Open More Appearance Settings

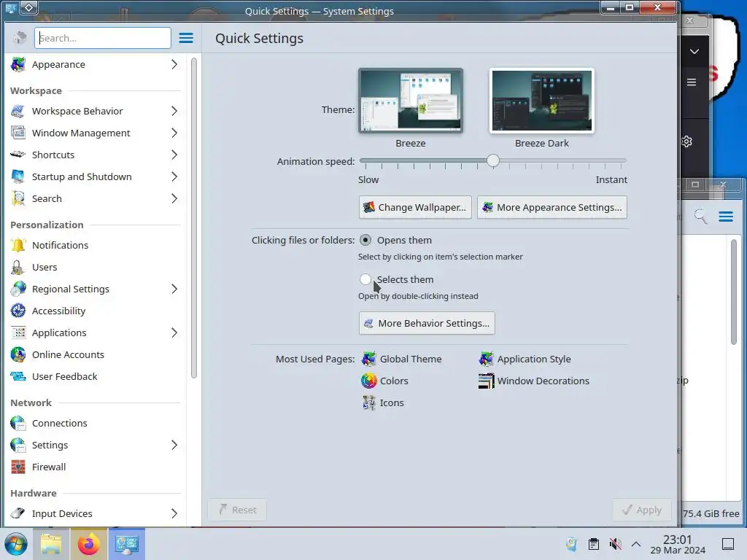coord(552,207)
